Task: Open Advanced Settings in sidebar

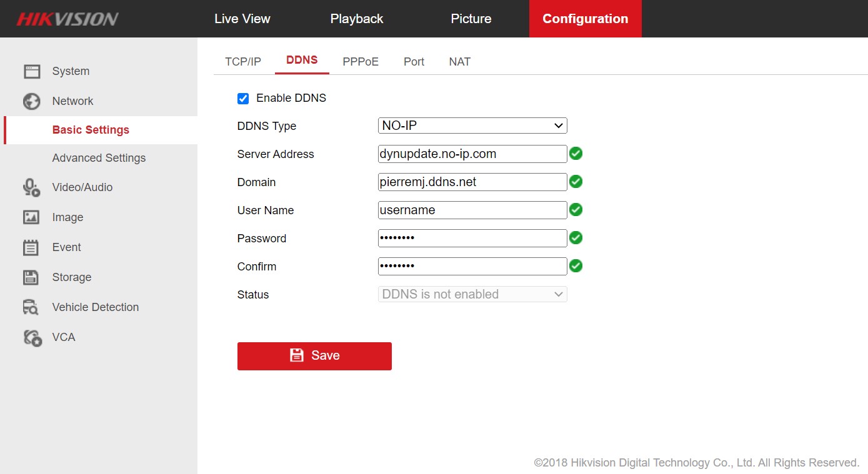Action: coord(99,158)
